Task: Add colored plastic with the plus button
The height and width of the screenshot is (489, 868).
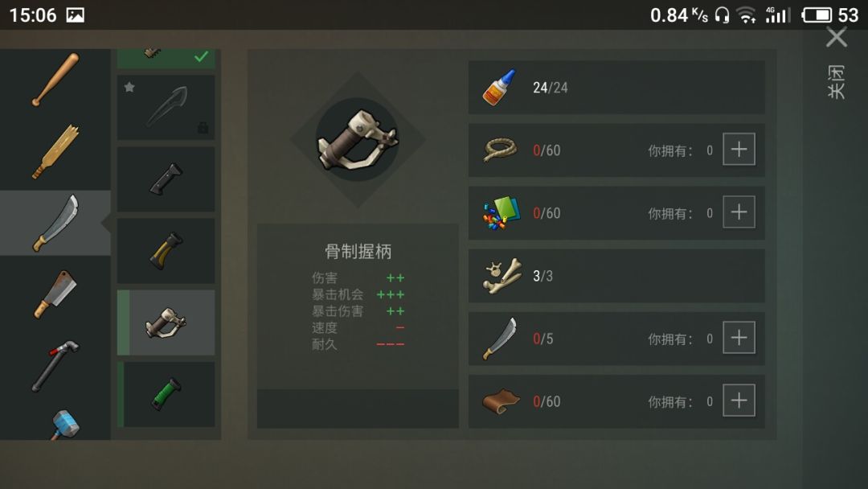Action: pyautogui.click(x=739, y=212)
